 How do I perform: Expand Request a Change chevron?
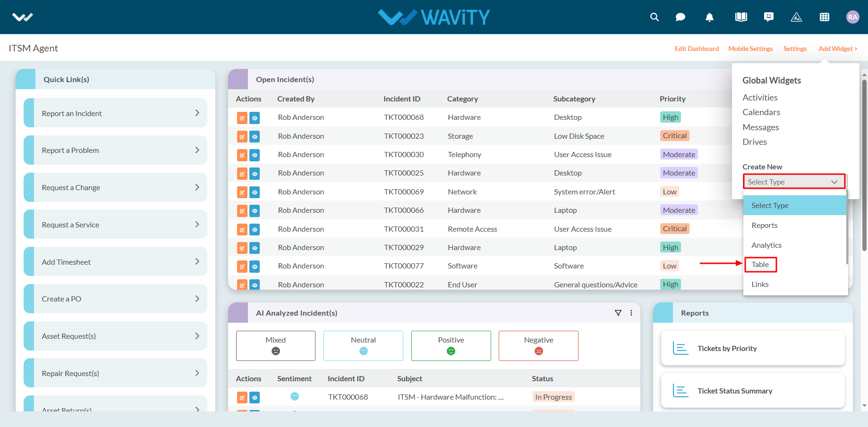pyautogui.click(x=197, y=187)
